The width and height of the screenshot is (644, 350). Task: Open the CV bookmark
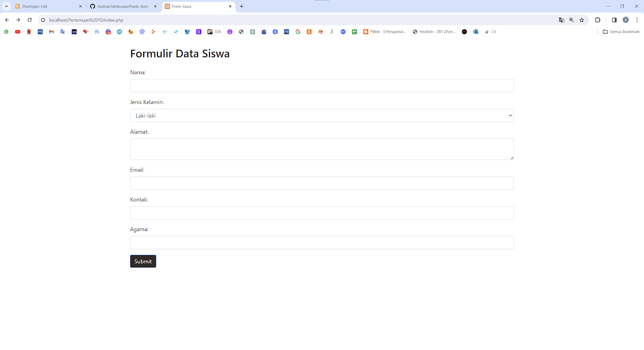pyautogui.click(x=490, y=32)
